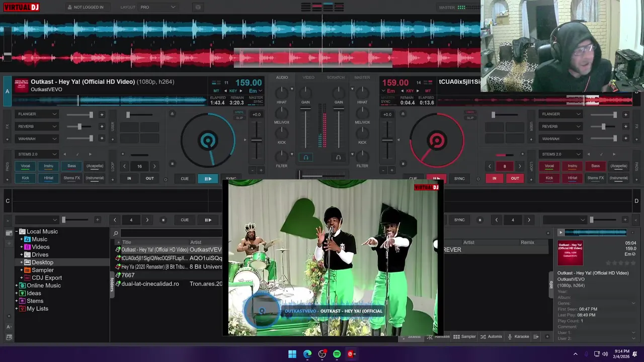Switch mixer to MASTER tab
Image resolution: width=644 pixels, height=362 pixels.
[362, 77]
